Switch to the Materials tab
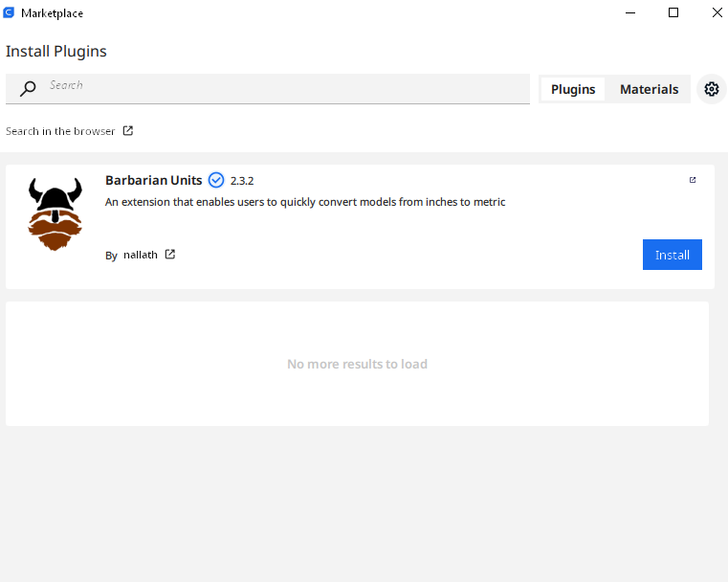Screen dimensions: 728x582 (x=649, y=89)
